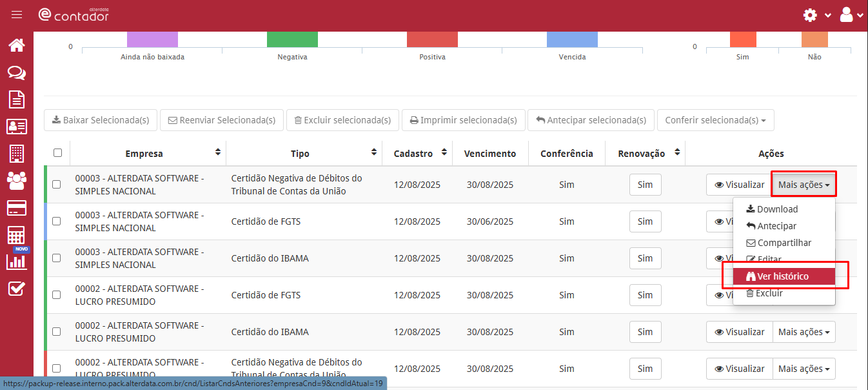Select Ver histórico in the actions menu
The height and width of the screenshot is (390, 868).
tap(784, 276)
